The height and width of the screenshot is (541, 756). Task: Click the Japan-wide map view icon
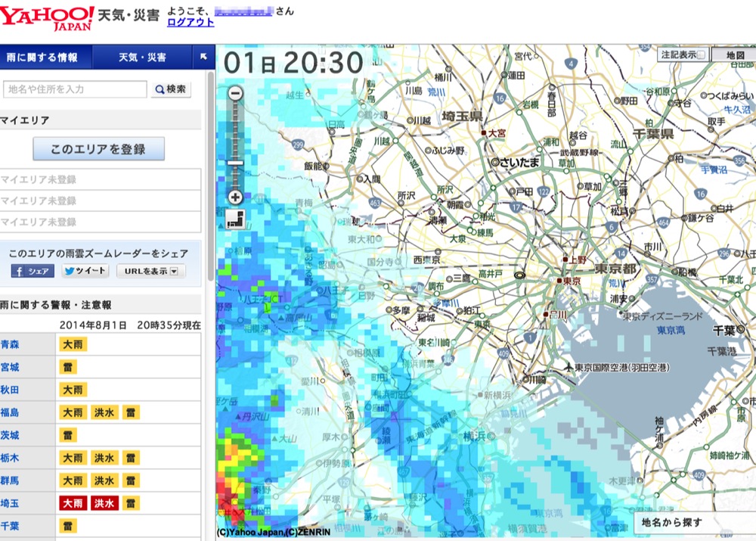[235, 219]
